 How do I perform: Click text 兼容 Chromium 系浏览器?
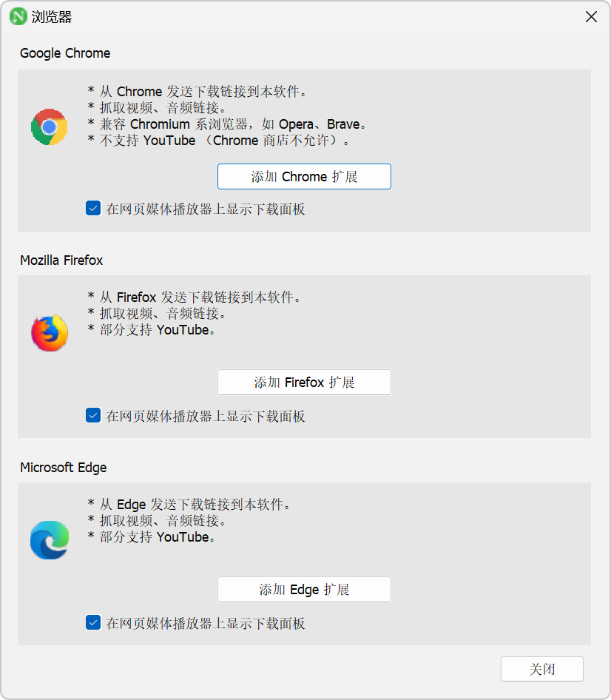pyautogui.click(x=173, y=124)
